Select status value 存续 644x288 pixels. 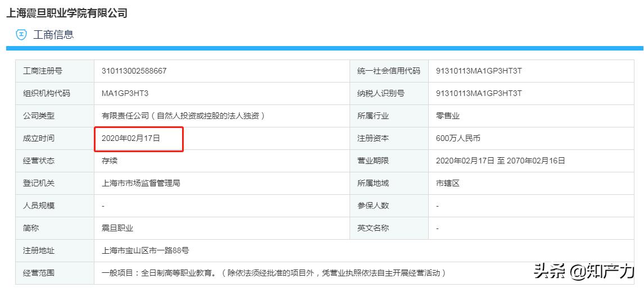pos(109,161)
